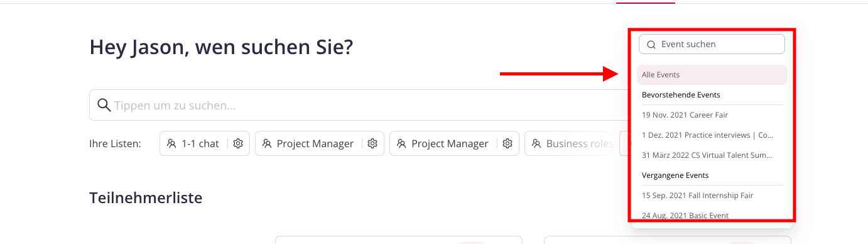The height and width of the screenshot is (244, 868).
Task: Open gear settings of first Project Manager list
Action: [x=372, y=143]
